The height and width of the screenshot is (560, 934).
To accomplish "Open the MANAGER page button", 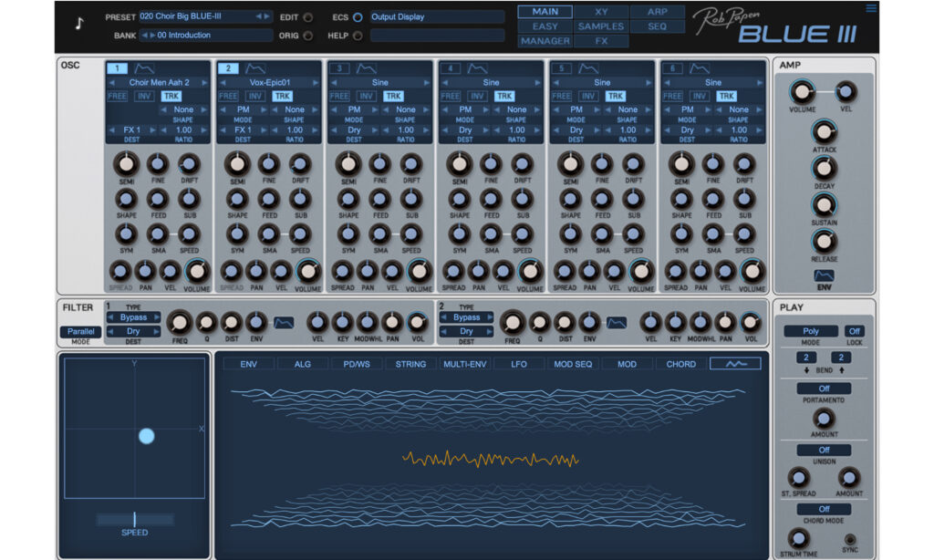I will (545, 41).
